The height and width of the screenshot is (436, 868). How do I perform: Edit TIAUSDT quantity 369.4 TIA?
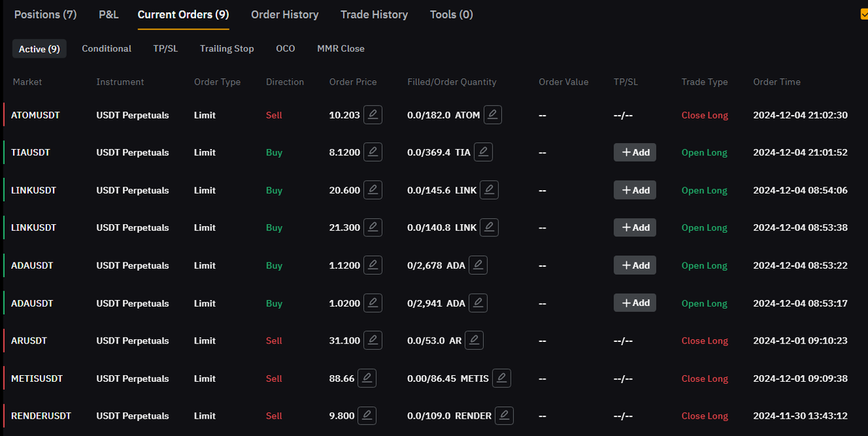point(483,153)
